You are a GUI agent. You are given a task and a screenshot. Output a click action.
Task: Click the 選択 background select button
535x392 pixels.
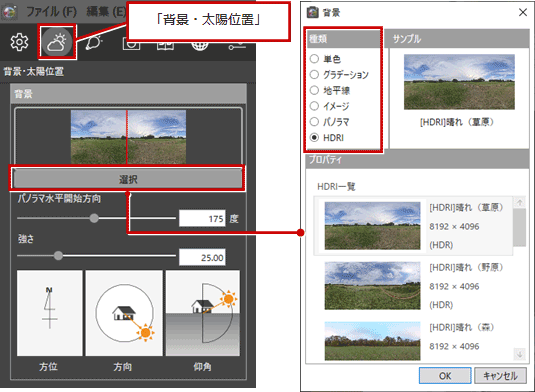127,179
